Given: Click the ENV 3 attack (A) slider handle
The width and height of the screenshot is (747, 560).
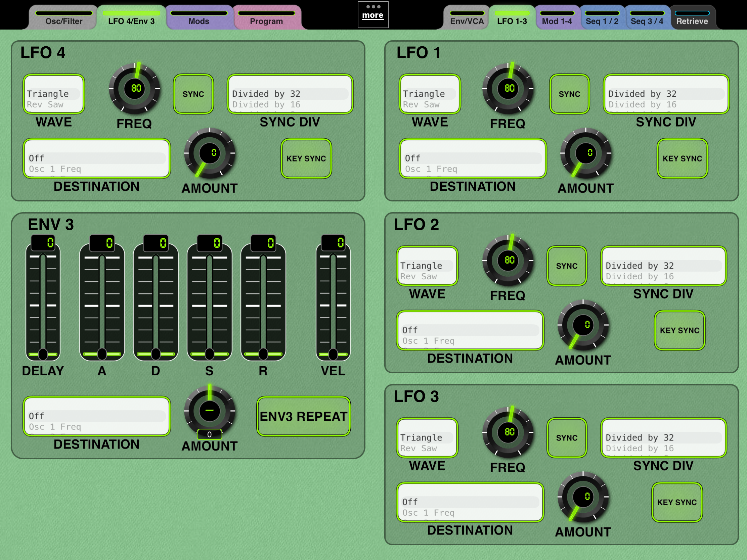Looking at the screenshot, I should pos(102,354).
